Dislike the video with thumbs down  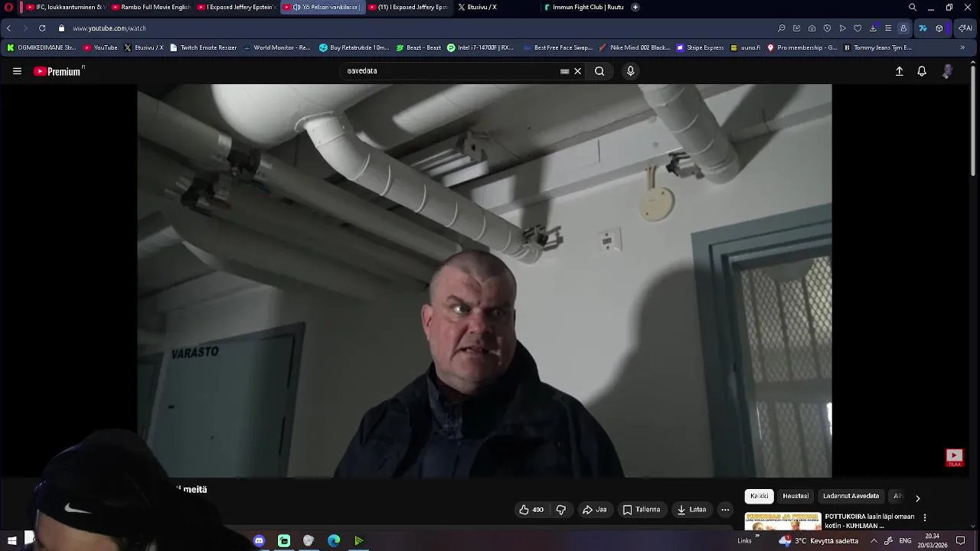pos(560,510)
